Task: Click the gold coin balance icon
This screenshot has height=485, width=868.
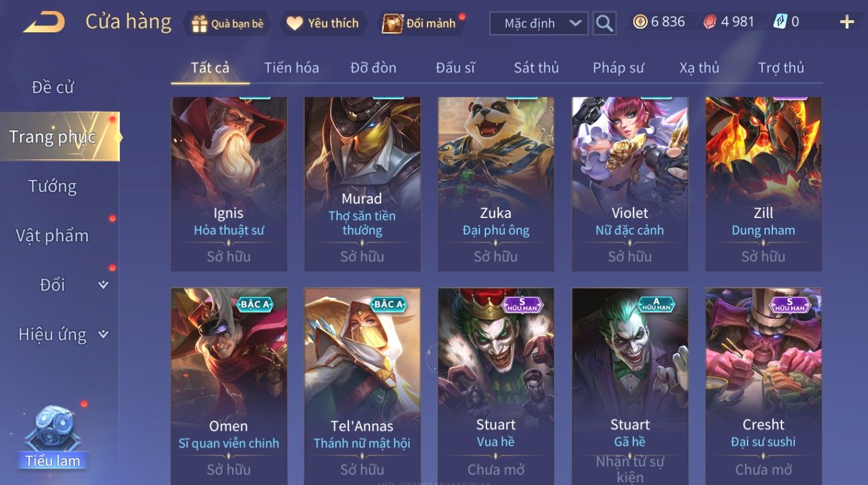Action: [x=640, y=22]
